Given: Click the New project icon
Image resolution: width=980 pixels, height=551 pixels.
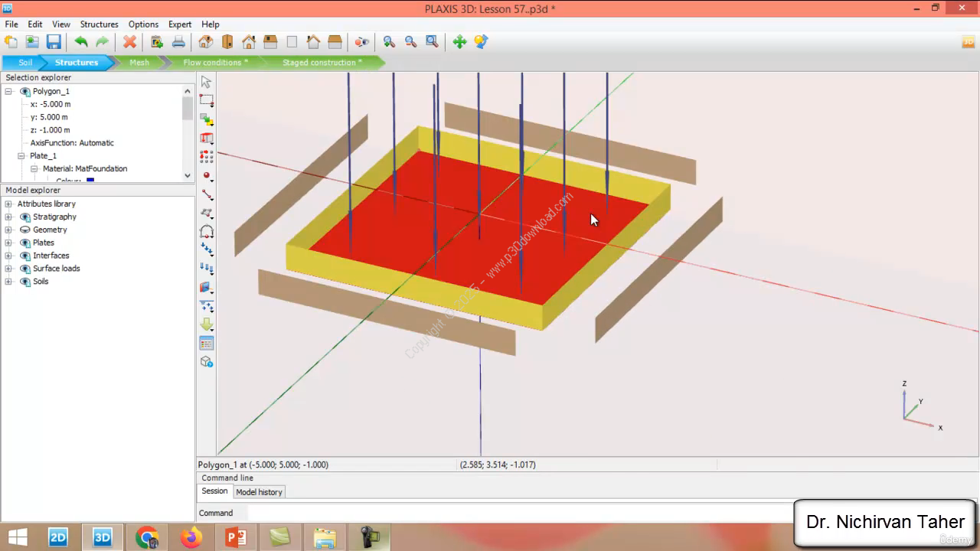Looking at the screenshot, I should click(11, 42).
